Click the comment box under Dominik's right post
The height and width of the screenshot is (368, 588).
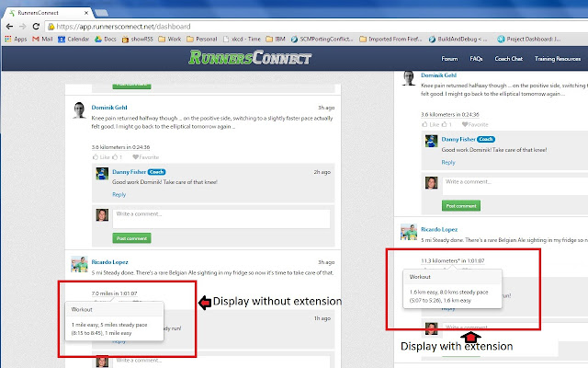pyautogui.click(x=514, y=186)
